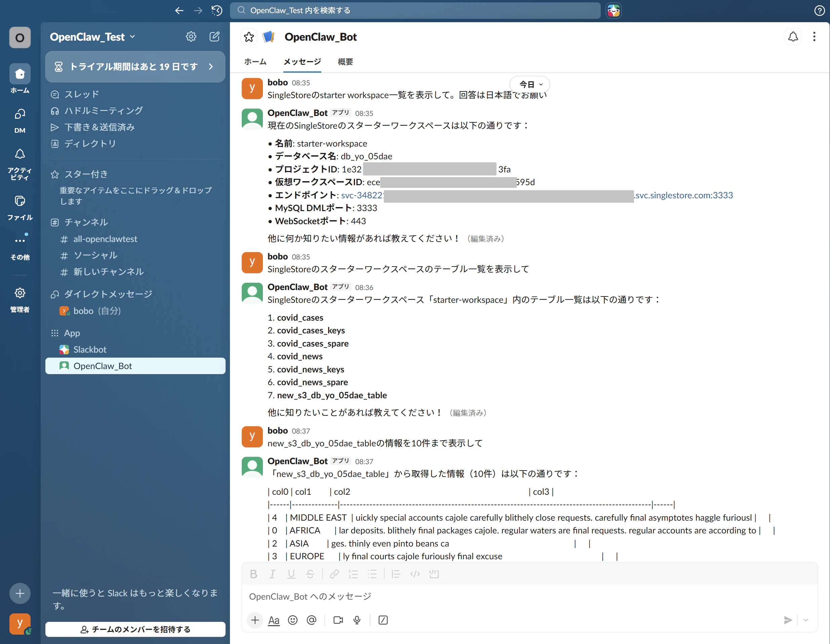Star the OpenClaw_Bot conversation

(x=249, y=37)
